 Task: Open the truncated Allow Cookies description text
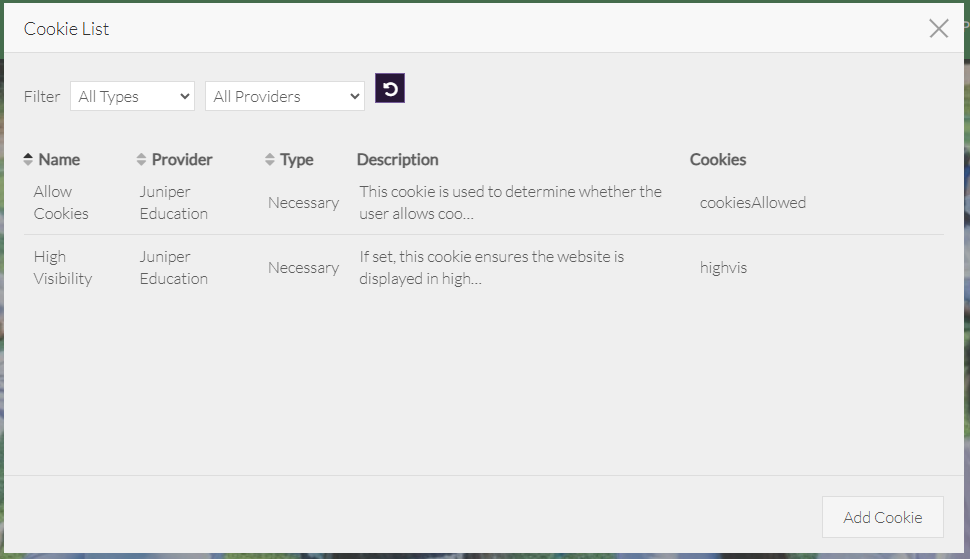pyautogui.click(x=510, y=202)
